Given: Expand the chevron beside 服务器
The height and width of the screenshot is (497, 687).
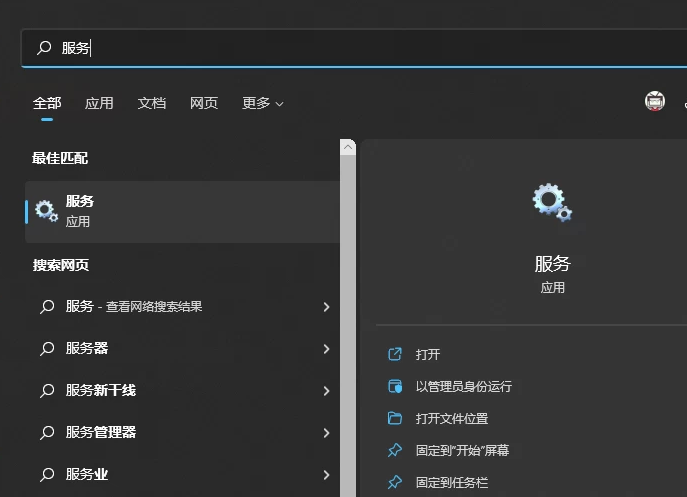Looking at the screenshot, I should tap(326, 349).
